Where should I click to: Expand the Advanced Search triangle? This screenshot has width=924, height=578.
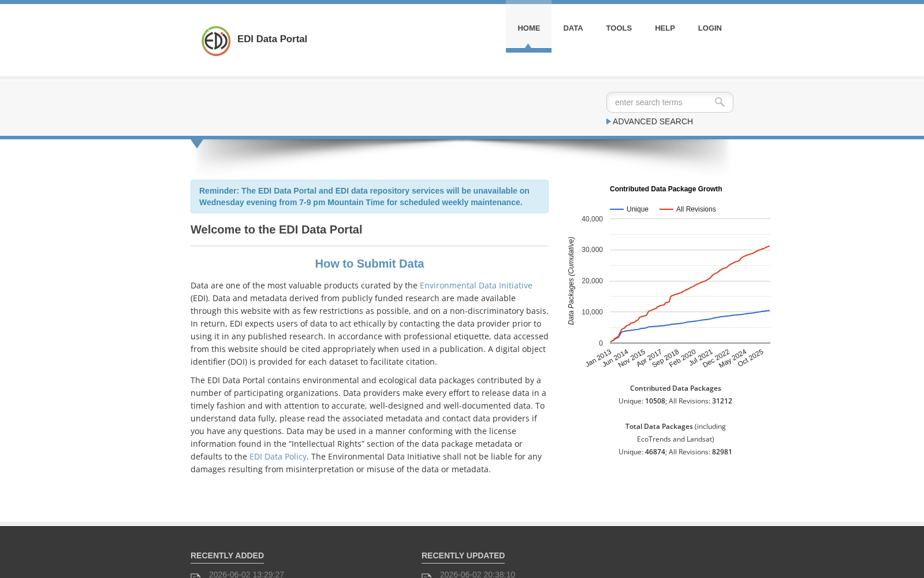point(609,121)
